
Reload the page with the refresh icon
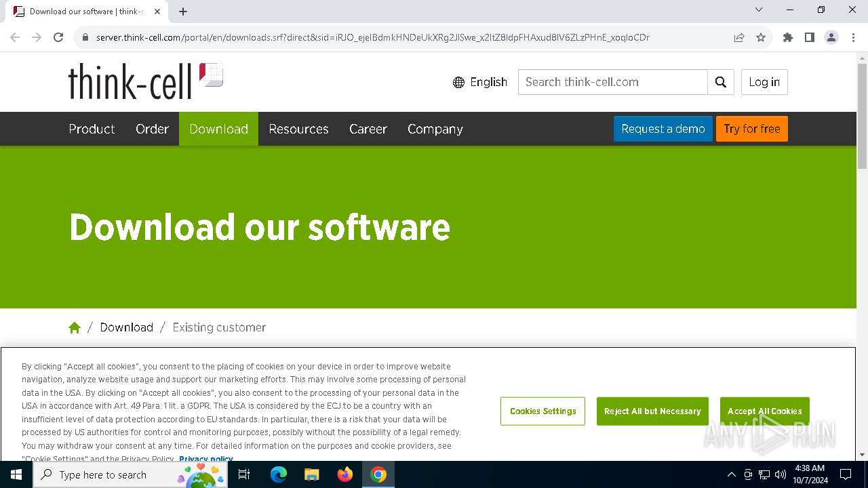[58, 37]
